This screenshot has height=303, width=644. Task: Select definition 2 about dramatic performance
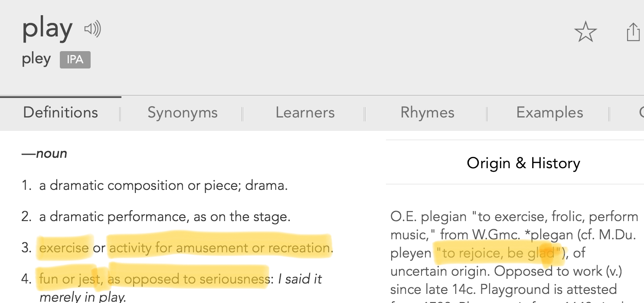[164, 216]
